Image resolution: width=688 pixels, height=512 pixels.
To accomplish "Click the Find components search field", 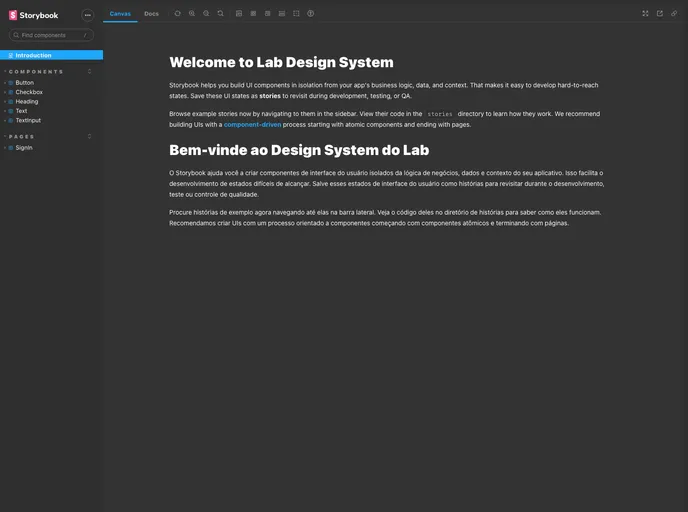I will tap(51, 35).
